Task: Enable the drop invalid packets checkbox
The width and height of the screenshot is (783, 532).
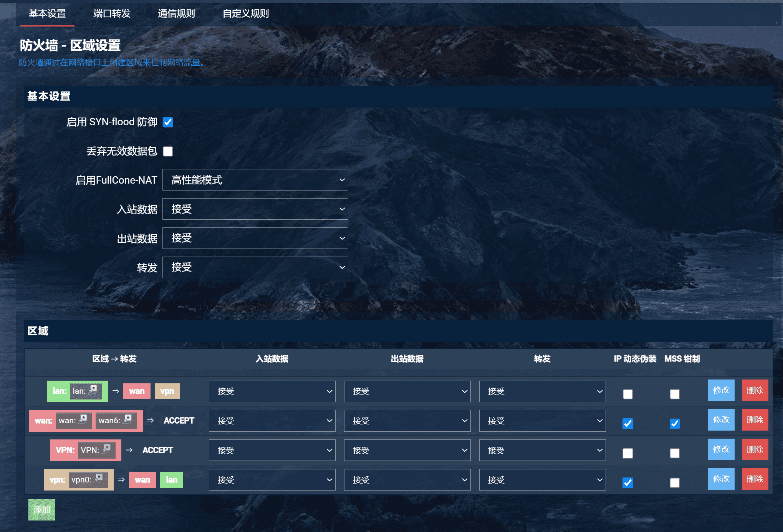Action: (168, 151)
